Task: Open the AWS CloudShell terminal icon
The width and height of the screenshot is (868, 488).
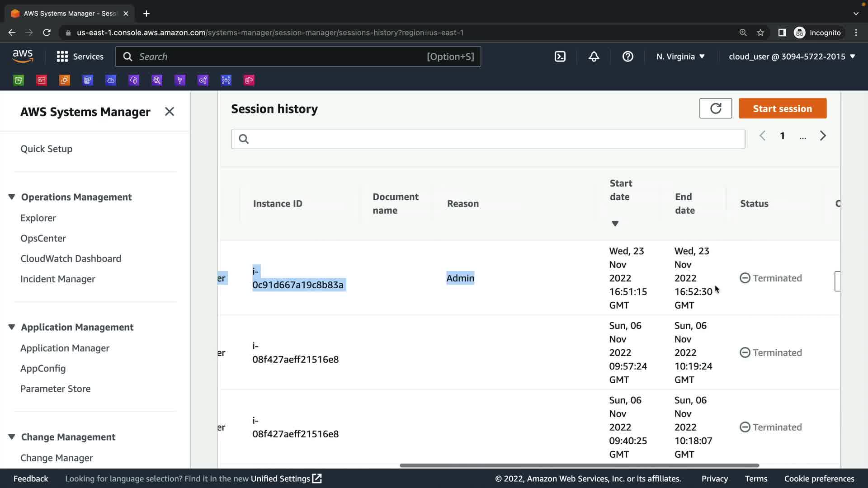Action: click(560, 56)
